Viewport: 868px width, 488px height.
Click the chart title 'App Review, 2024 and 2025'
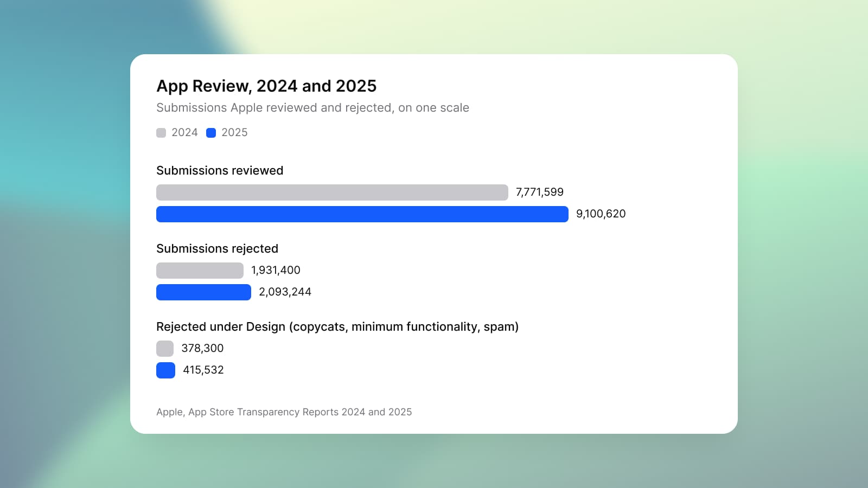(266, 86)
